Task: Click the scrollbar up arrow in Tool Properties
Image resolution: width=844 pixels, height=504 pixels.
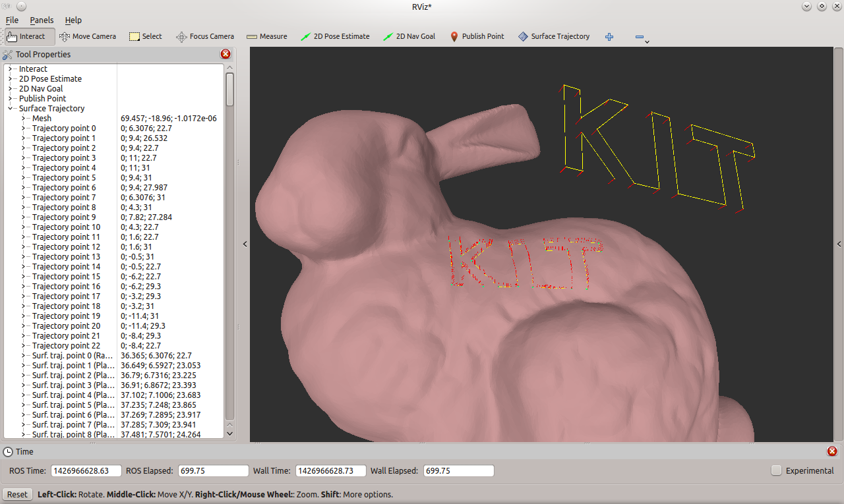Action: tap(229, 68)
